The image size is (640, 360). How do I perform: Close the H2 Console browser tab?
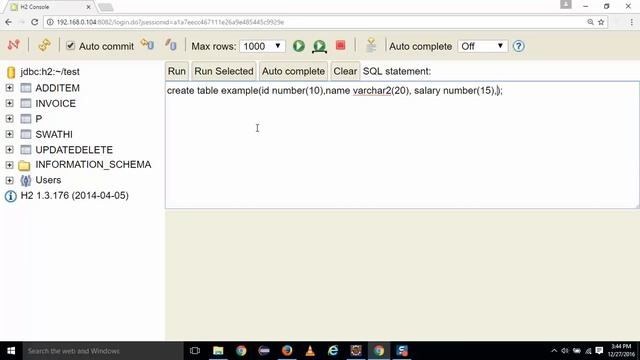click(x=88, y=7)
